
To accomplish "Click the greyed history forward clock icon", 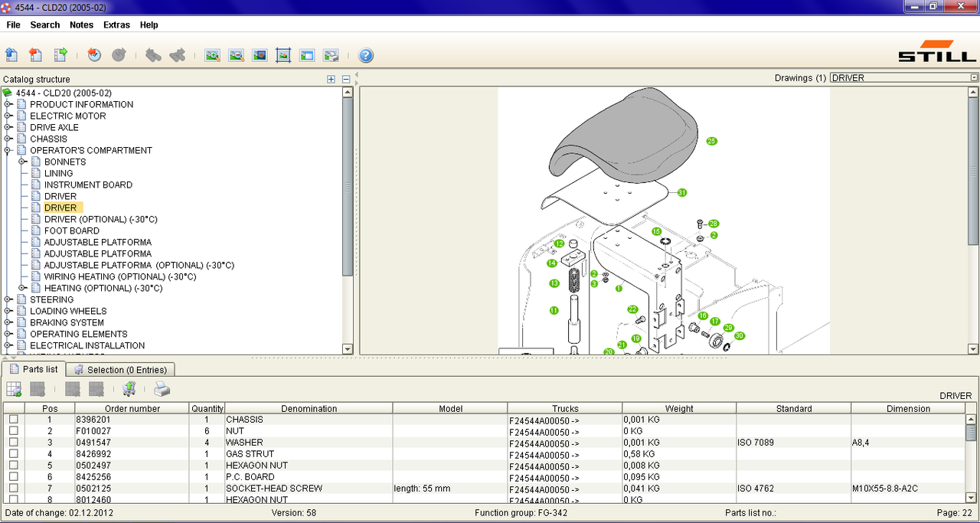I will (119, 54).
